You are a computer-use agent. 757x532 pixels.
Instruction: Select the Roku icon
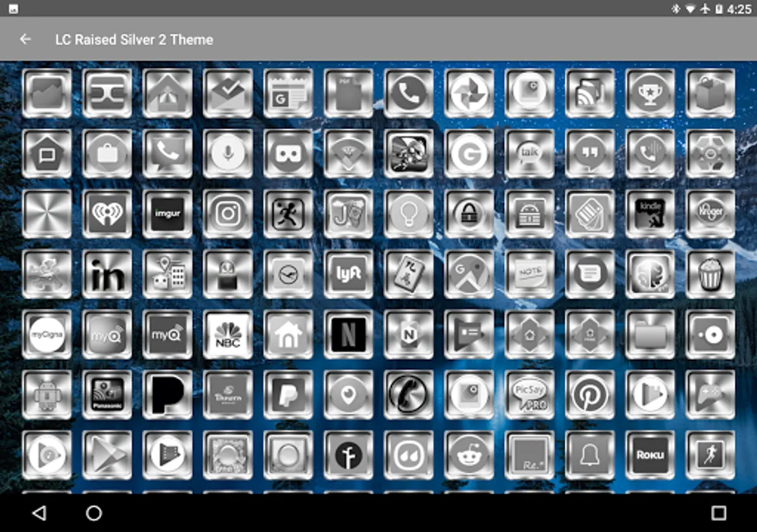650,455
